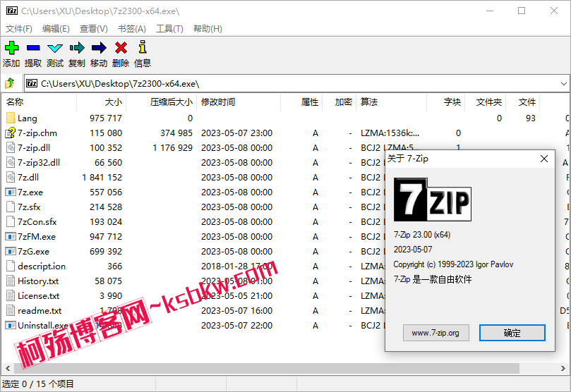Sort by the 修改时间 column header
571x392 pixels.
[239, 102]
